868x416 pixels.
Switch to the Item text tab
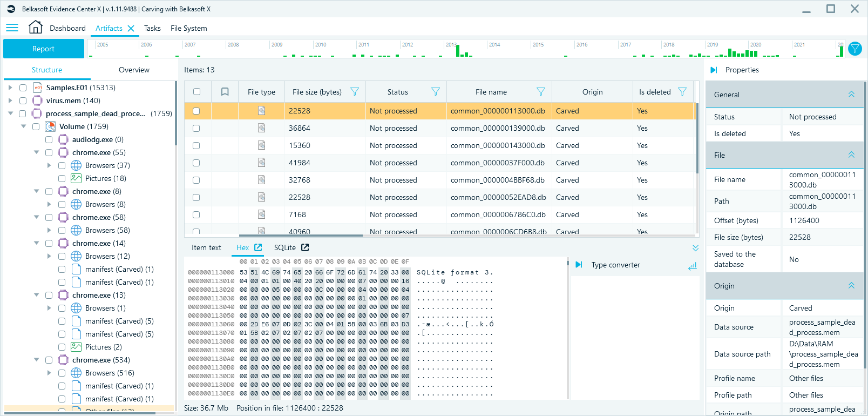point(206,247)
